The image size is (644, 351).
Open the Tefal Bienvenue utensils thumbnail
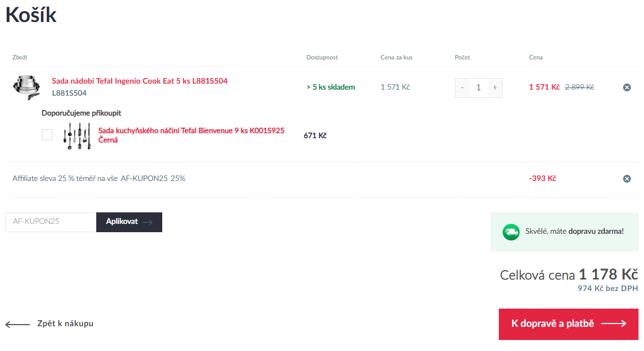click(77, 136)
